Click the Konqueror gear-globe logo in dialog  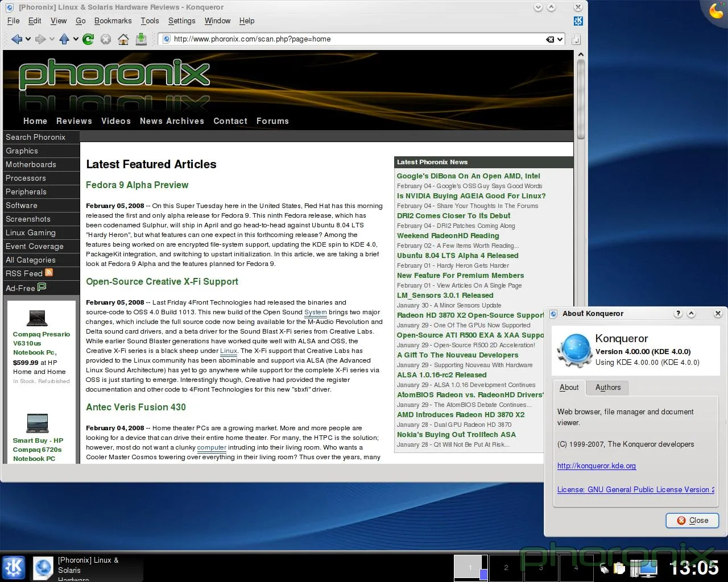(574, 350)
